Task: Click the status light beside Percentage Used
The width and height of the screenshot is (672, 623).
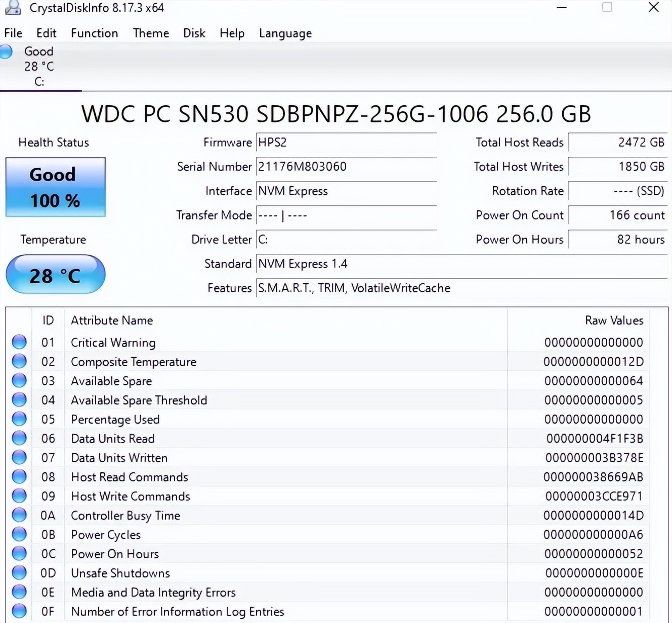Action: coord(19,418)
